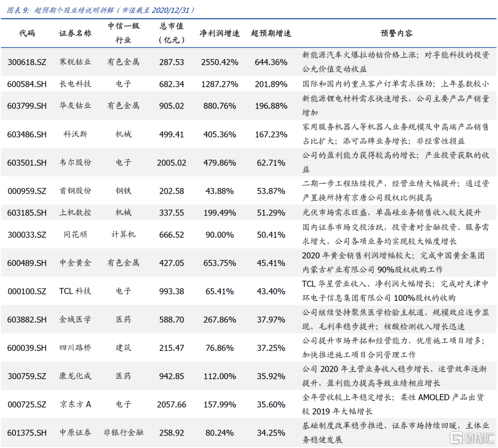
Task: Select net profit growth 2550.42%
Action: [x=219, y=62]
